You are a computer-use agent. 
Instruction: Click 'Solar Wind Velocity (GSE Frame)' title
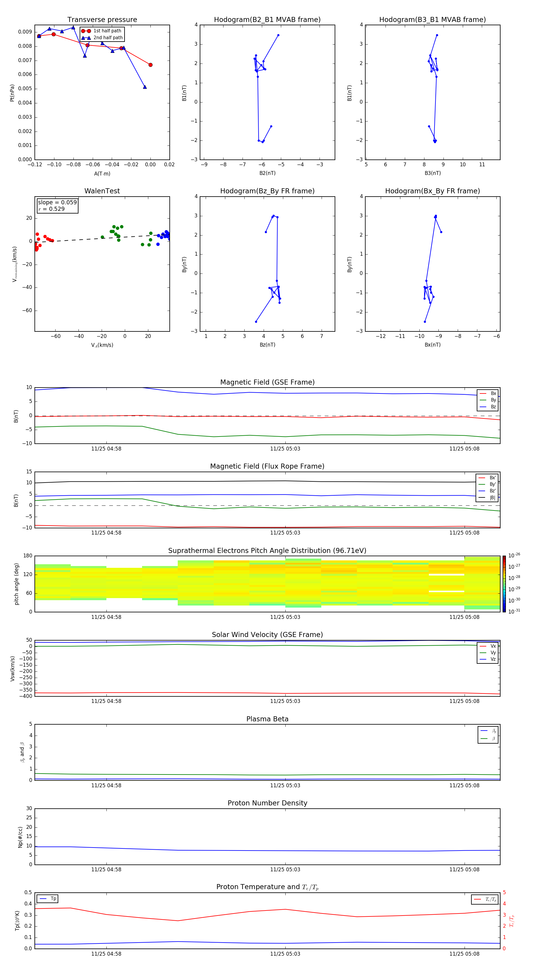point(267,635)
